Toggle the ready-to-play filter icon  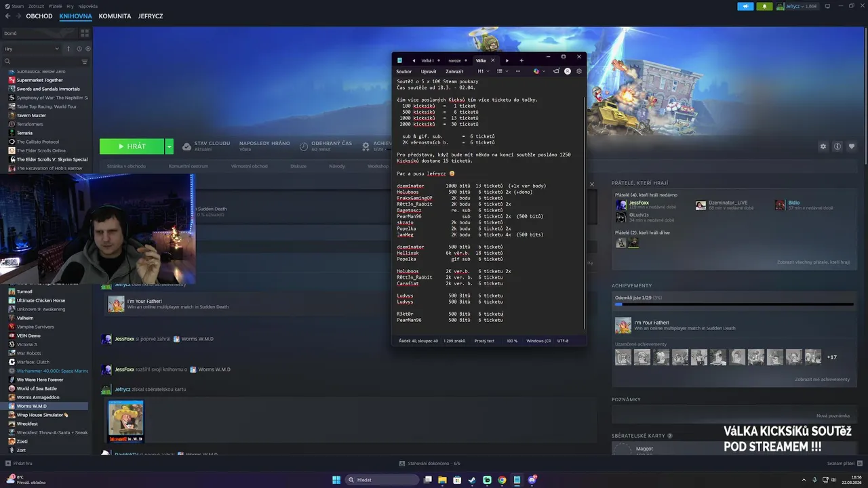coord(87,49)
